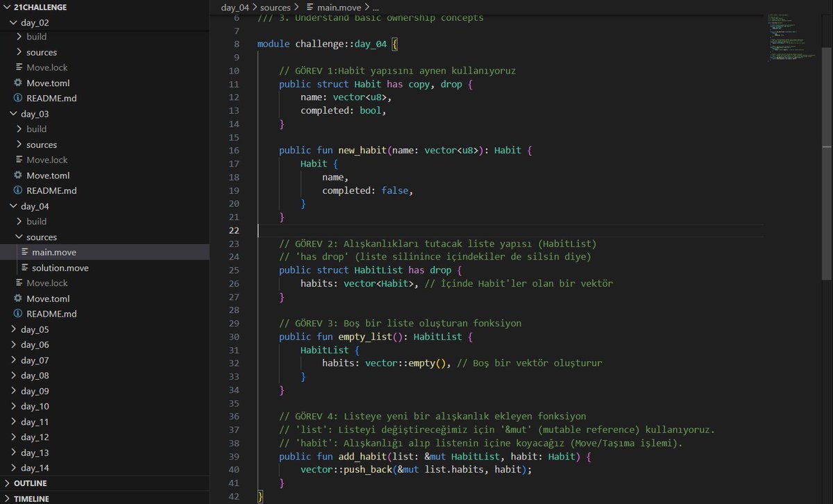Click the function name add_habit on line 39
Image resolution: width=833 pixels, height=504 pixels.
[362, 457]
